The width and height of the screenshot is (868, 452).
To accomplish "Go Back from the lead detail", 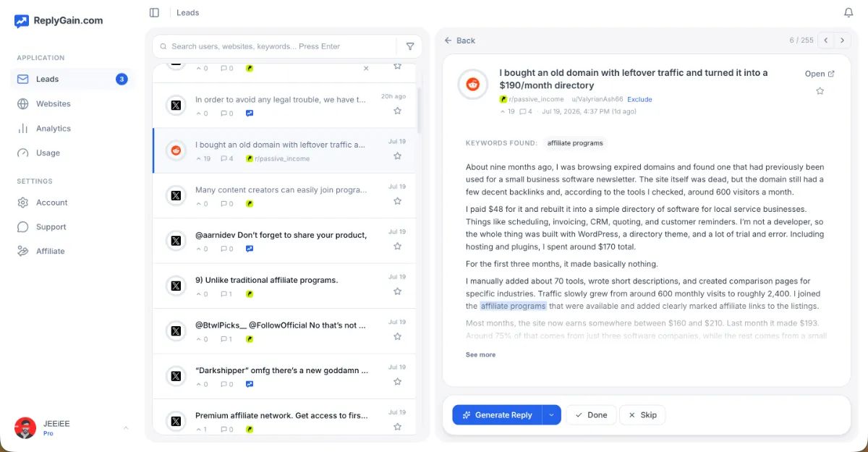I will tap(460, 40).
